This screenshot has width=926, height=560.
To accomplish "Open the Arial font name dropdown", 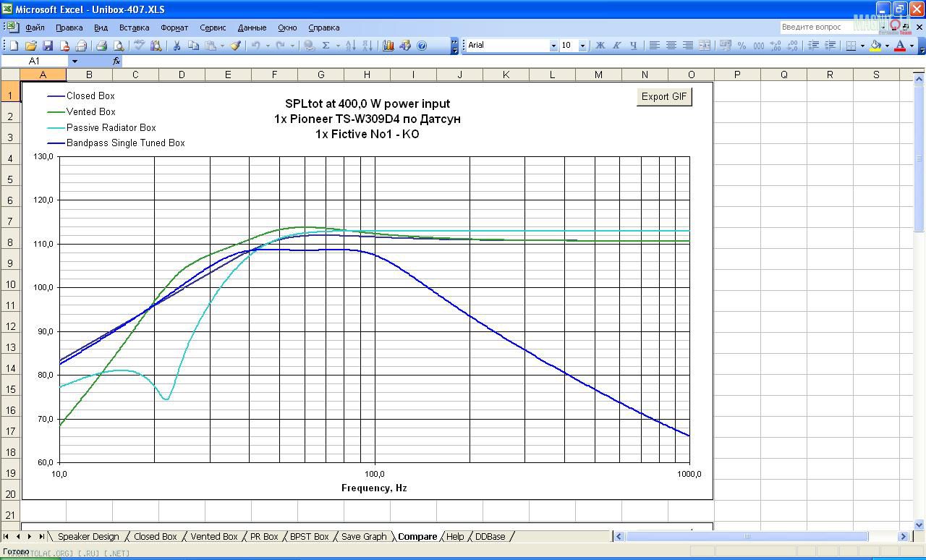I will point(553,46).
